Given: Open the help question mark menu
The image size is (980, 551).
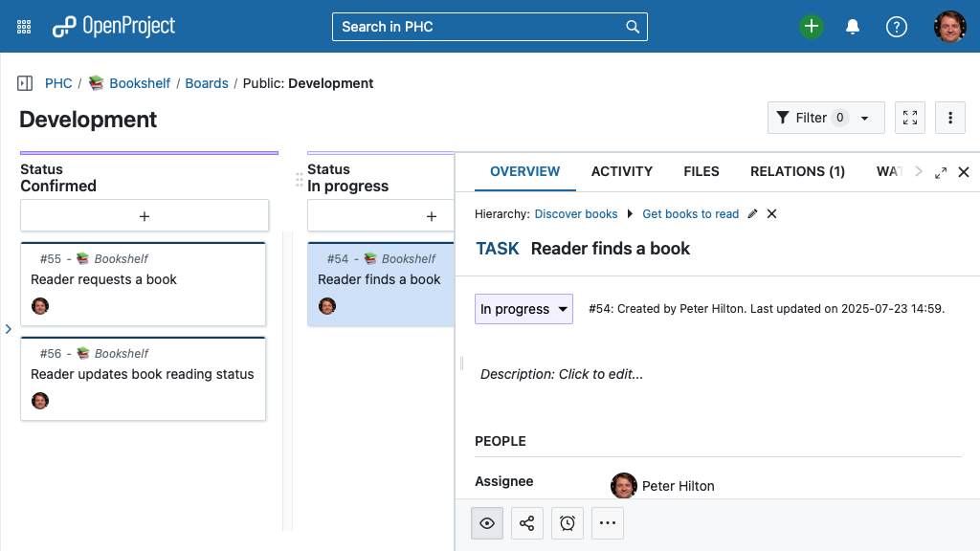Looking at the screenshot, I should tap(896, 27).
